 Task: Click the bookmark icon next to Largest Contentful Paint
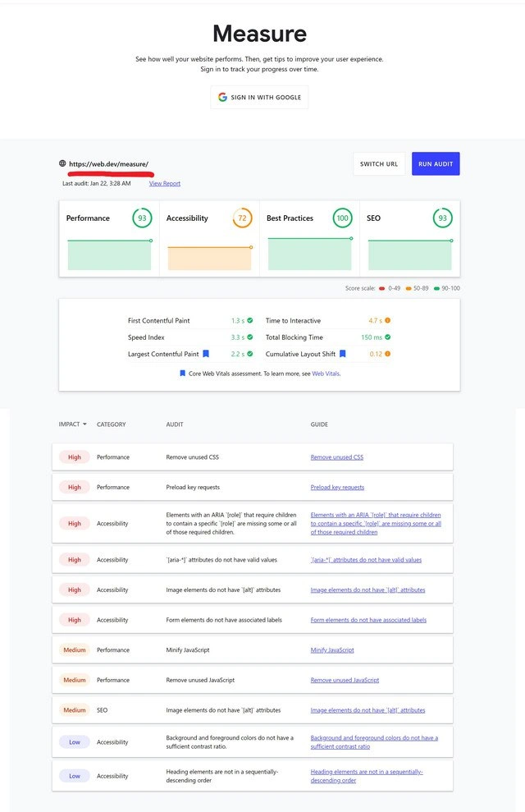click(x=205, y=354)
